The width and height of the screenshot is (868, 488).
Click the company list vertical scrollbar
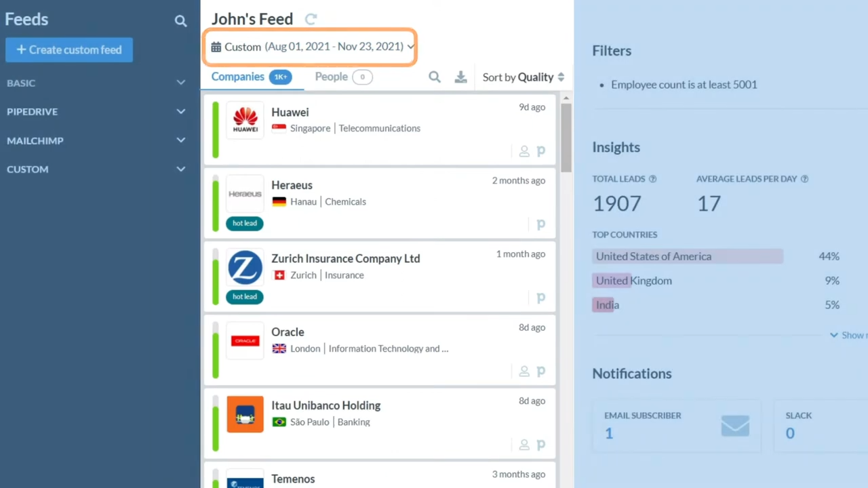pyautogui.click(x=566, y=136)
